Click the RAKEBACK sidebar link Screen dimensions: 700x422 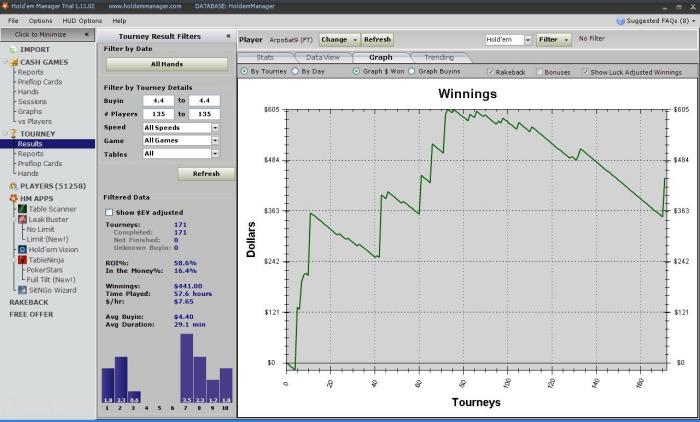[29, 302]
